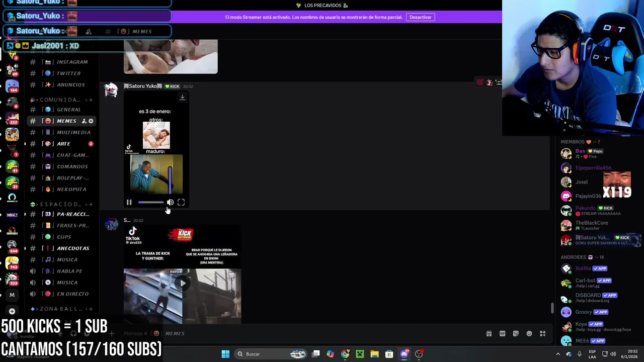644x362 pixels.
Task: Click the add a server plus button
Action: [x=12, y=311]
